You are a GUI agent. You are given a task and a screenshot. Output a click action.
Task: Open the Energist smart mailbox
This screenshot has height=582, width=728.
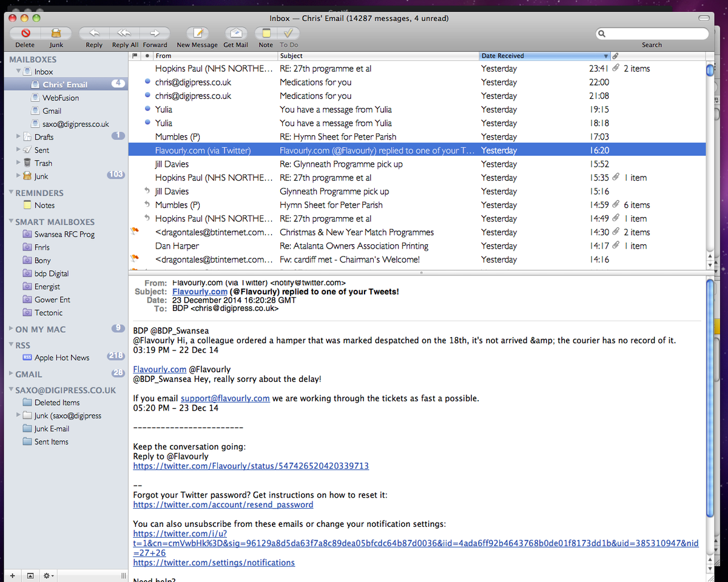(47, 287)
